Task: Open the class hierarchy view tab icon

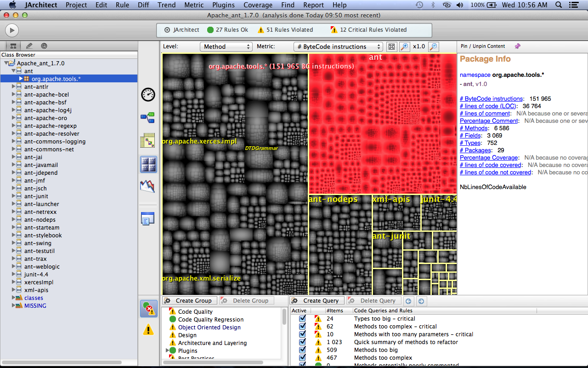Action: coord(13,46)
